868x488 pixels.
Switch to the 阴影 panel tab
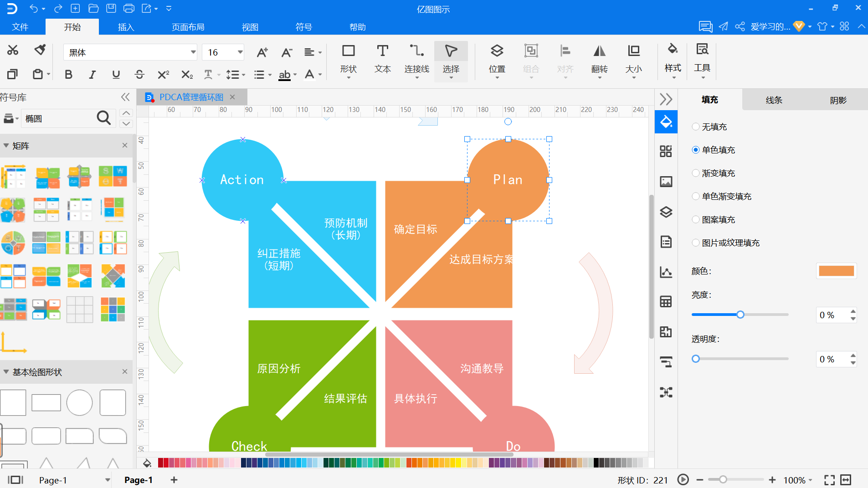tap(838, 100)
